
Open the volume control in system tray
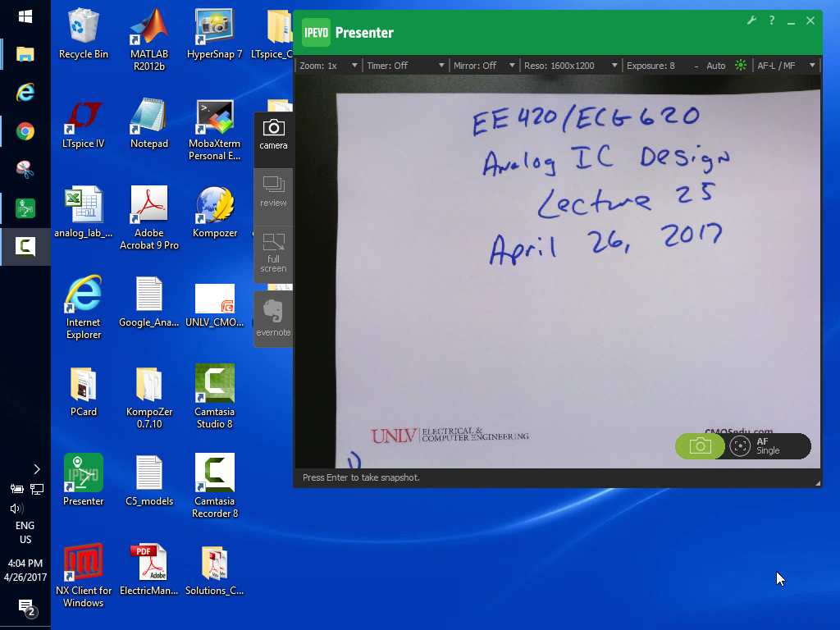point(16,509)
